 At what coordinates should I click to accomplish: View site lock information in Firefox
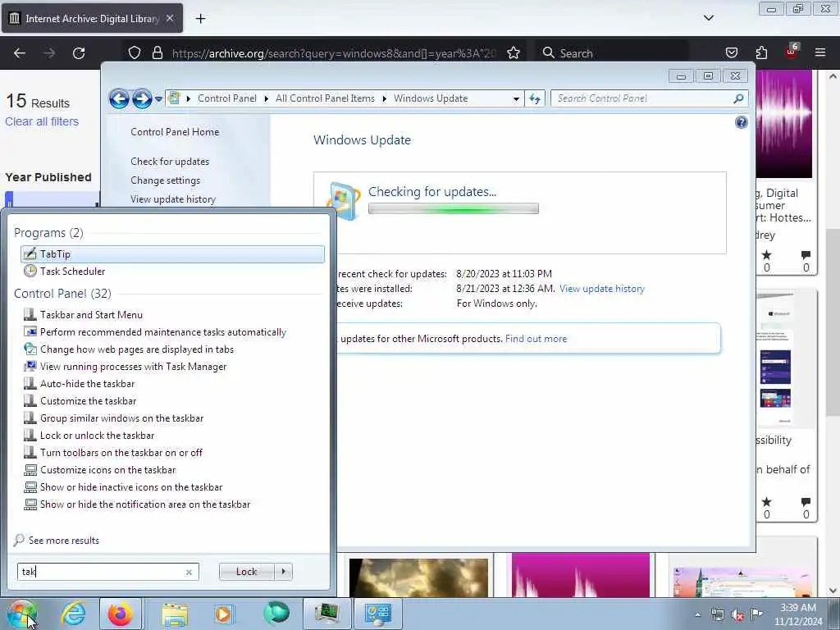(x=157, y=53)
